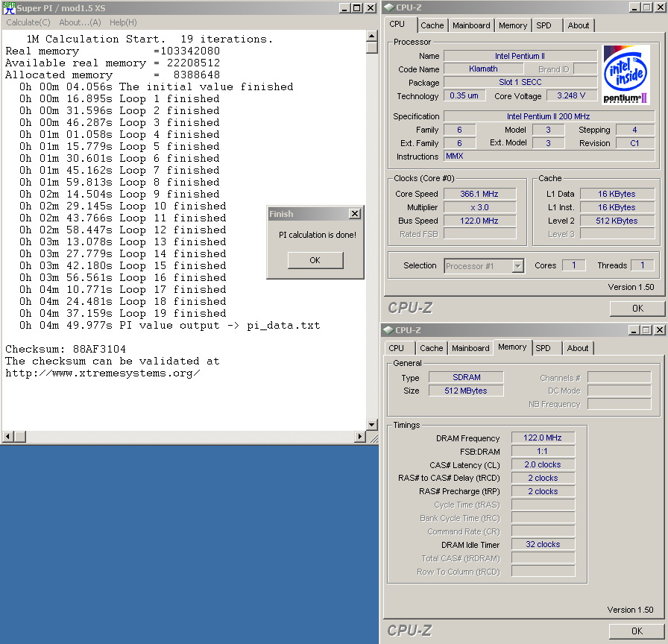This screenshot has height=644, width=668.
Task: Open the Calculate(C) menu in Super PI
Action: (x=28, y=22)
